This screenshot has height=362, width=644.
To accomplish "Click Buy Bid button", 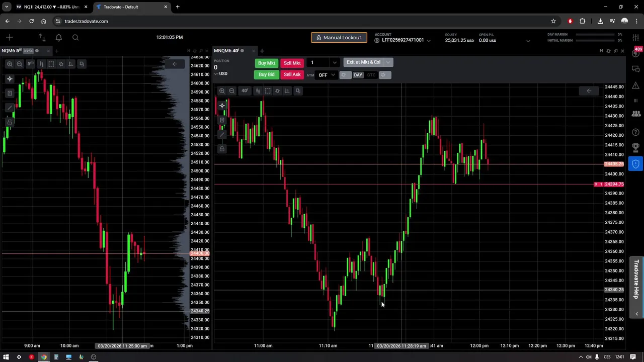I will [266, 75].
